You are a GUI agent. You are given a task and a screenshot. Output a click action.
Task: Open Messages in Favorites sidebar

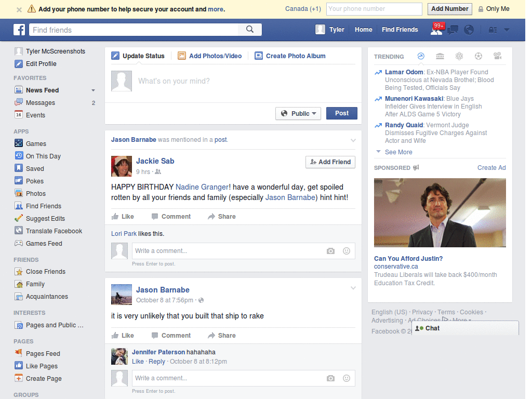coord(41,103)
